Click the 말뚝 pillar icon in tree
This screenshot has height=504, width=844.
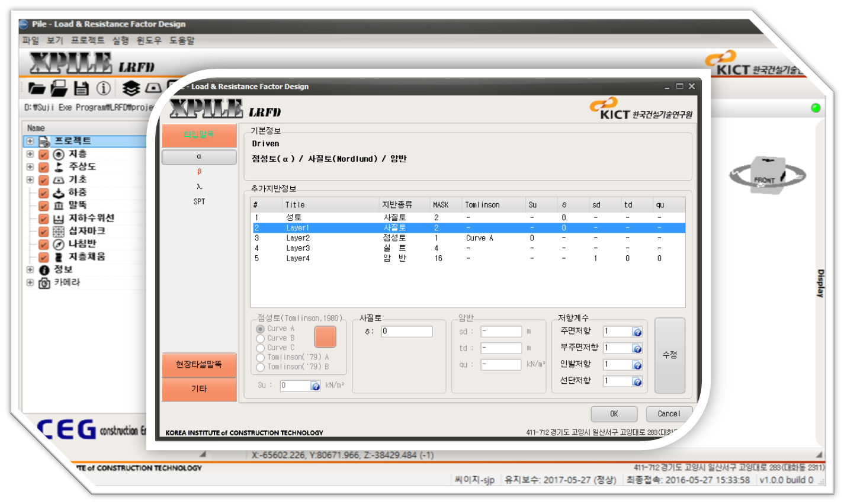(x=59, y=206)
